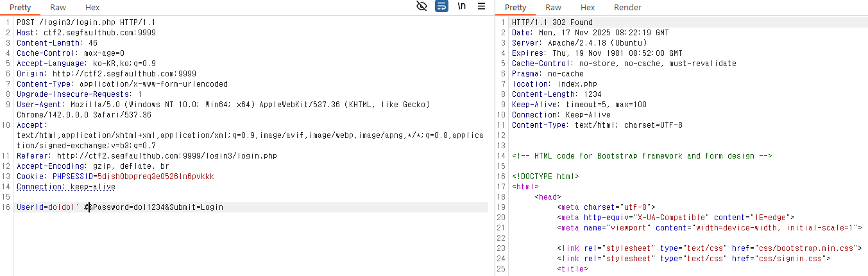The height and width of the screenshot is (276, 868).
Task: Click the UserId parameter in request body
Action: 30,207
